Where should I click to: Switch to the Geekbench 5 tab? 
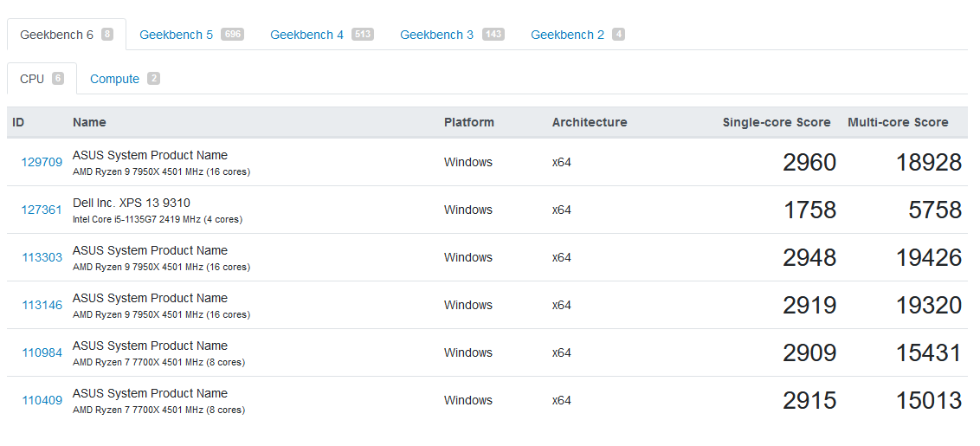point(191,35)
